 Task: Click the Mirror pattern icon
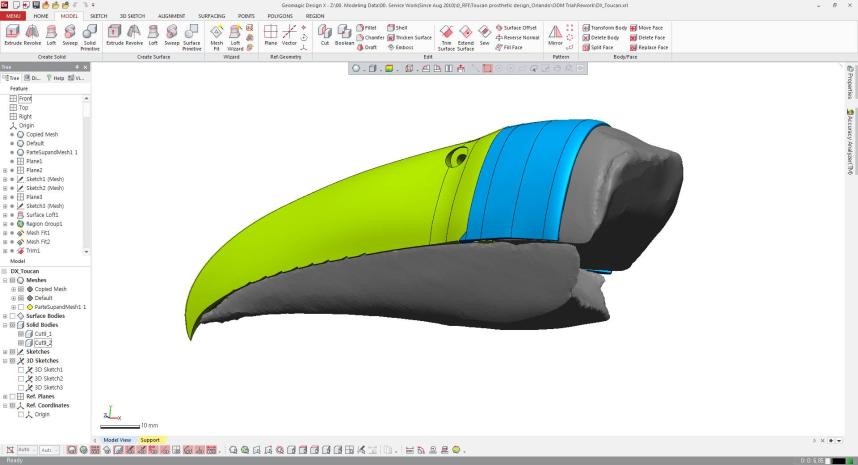coord(554,35)
